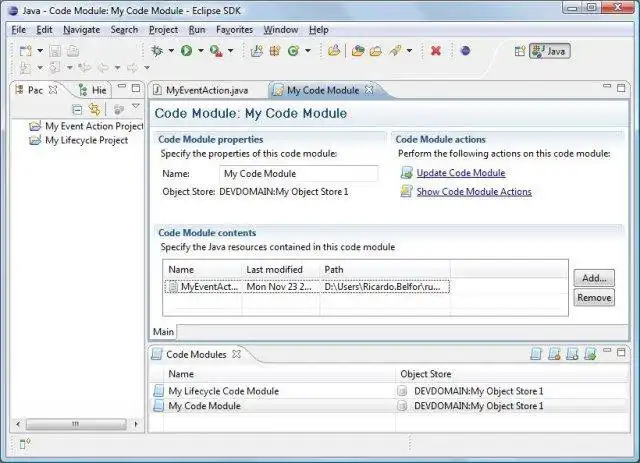This screenshot has width=640, height=463.
Task: Click the Search folder toolbar icon
Action: [x=376, y=51]
